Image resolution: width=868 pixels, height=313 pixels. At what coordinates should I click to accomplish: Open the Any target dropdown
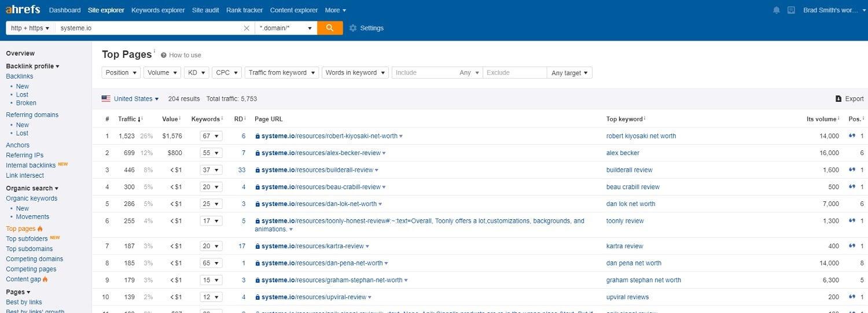tap(569, 73)
